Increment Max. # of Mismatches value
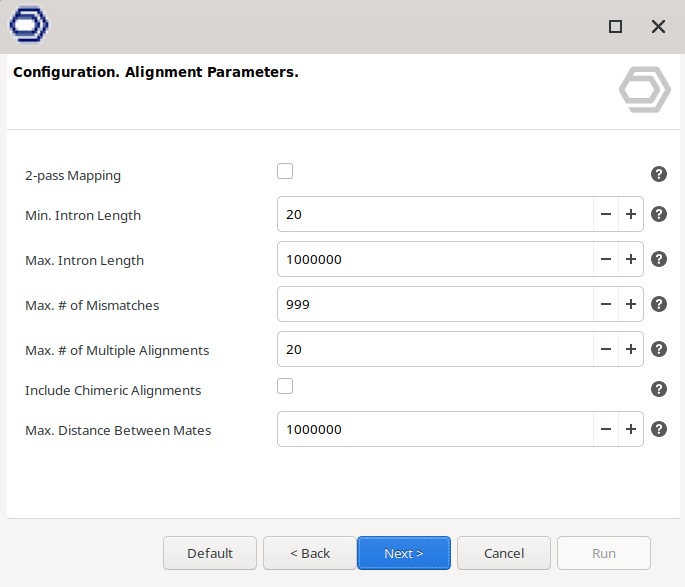This screenshot has height=587, width=685. (x=631, y=304)
